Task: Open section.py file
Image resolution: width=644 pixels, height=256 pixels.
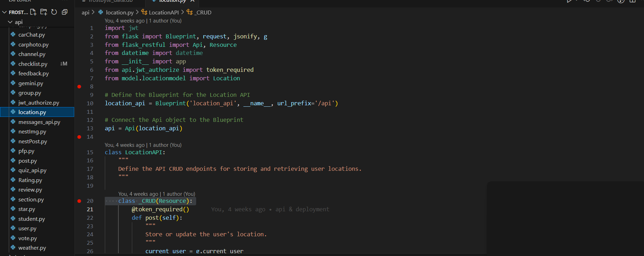Action: [x=31, y=200]
